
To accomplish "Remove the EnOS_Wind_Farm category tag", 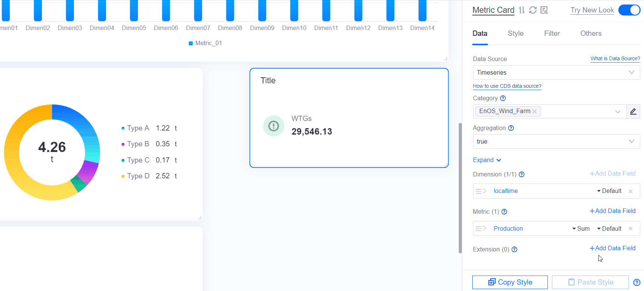I will (535, 111).
